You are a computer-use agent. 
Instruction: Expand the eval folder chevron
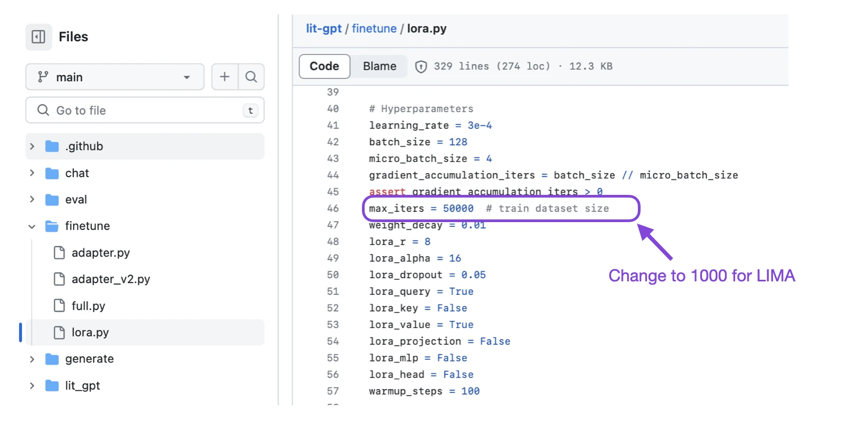pyautogui.click(x=32, y=199)
